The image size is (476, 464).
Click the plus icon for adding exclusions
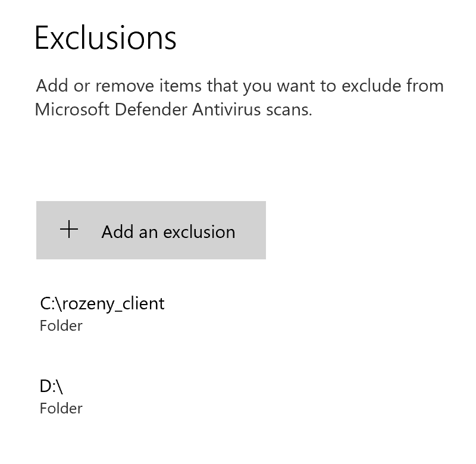click(x=70, y=230)
